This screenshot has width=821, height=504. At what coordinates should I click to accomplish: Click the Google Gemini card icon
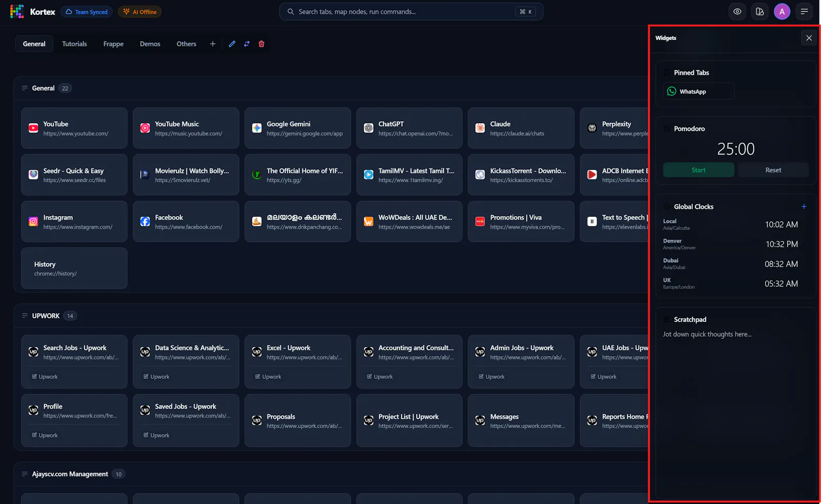(x=257, y=128)
